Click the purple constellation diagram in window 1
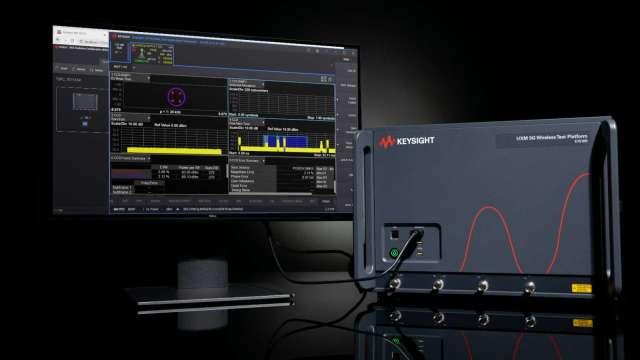 [176, 97]
